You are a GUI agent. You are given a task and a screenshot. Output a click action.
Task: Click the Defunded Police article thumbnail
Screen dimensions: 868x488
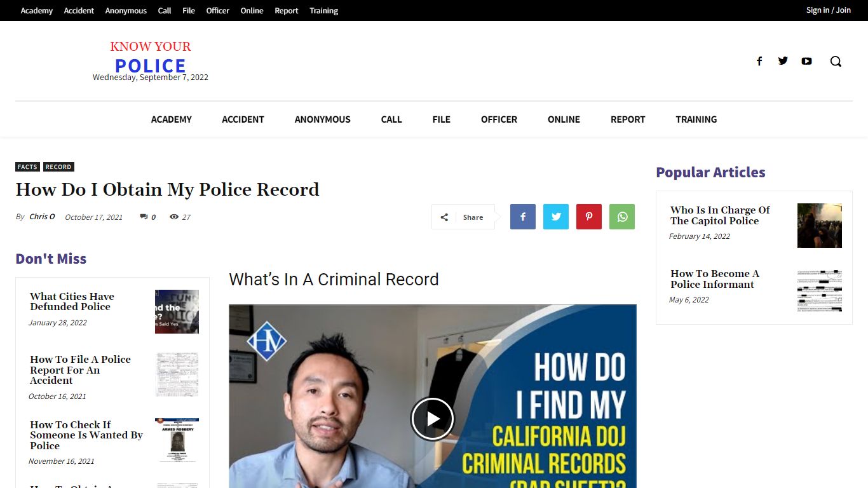pyautogui.click(x=177, y=311)
